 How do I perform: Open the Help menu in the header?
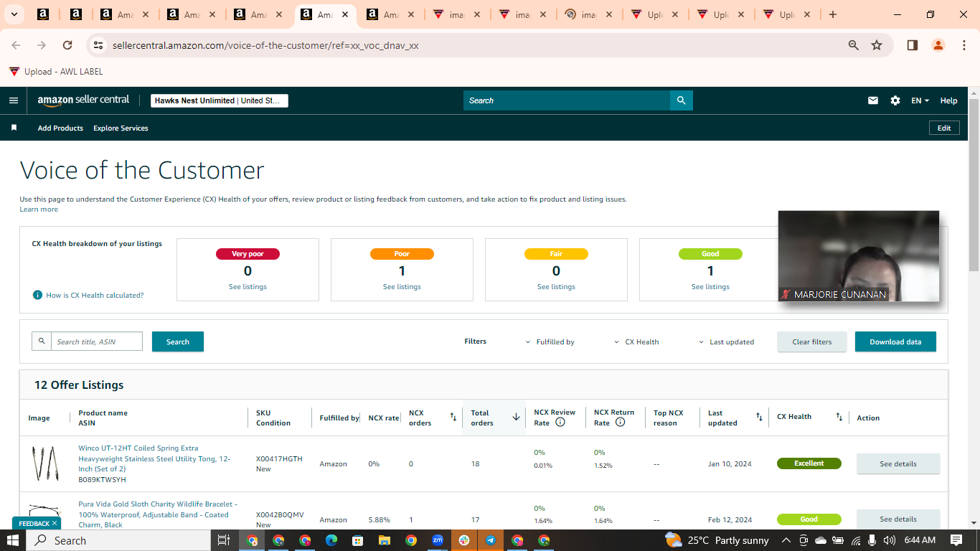948,100
